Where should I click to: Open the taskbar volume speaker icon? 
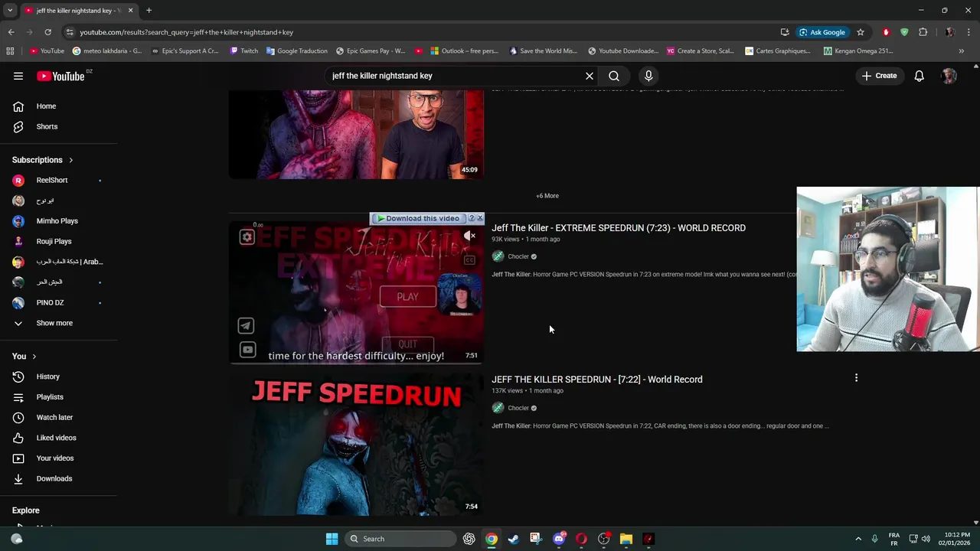(926, 539)
